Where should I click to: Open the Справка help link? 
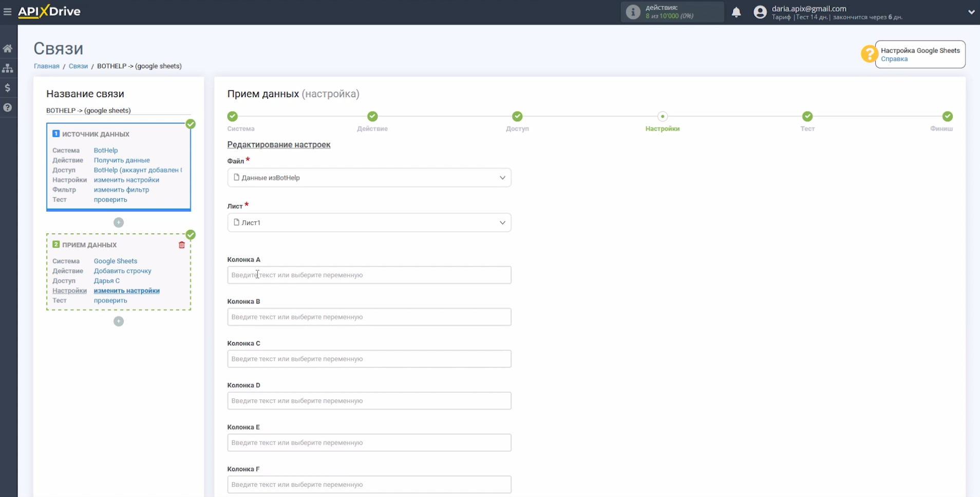click(x=894, y=59)
